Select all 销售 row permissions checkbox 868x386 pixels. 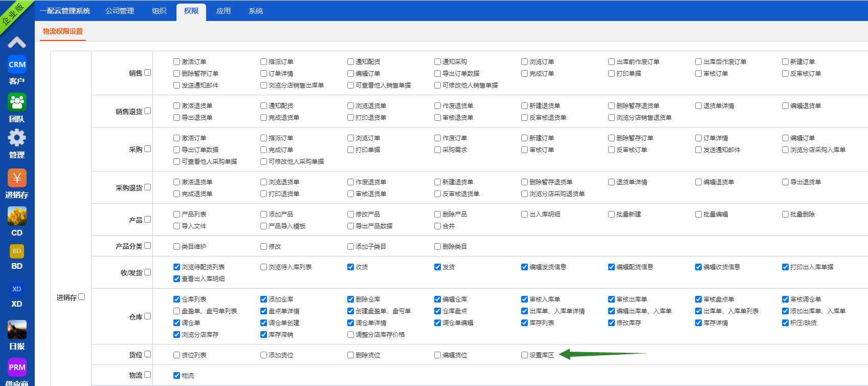[147, 73]
